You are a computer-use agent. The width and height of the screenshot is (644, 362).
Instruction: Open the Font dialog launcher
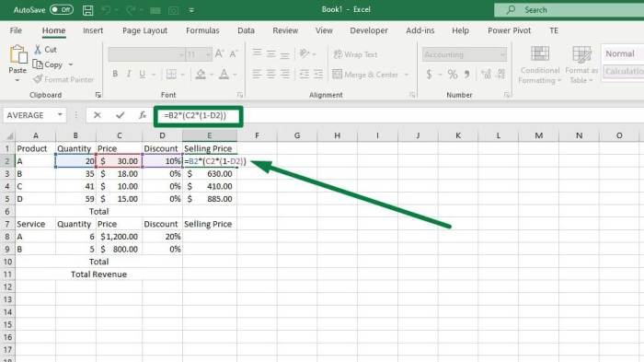[x=240, y=95]
